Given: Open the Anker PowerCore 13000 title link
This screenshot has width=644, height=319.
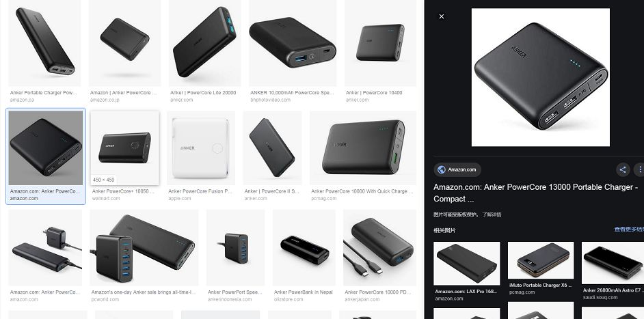Looking at the screenshot, I should pyautogui.click(x=535, y=193).
